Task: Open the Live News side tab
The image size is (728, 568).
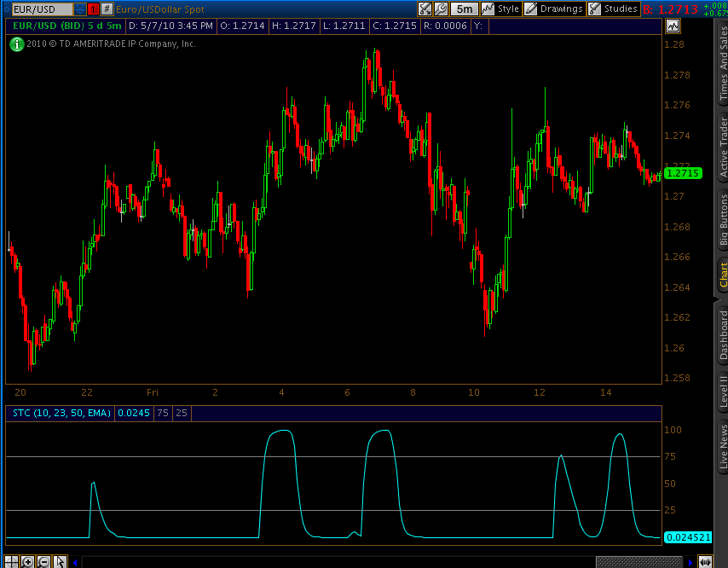Action: pos(723,447)
